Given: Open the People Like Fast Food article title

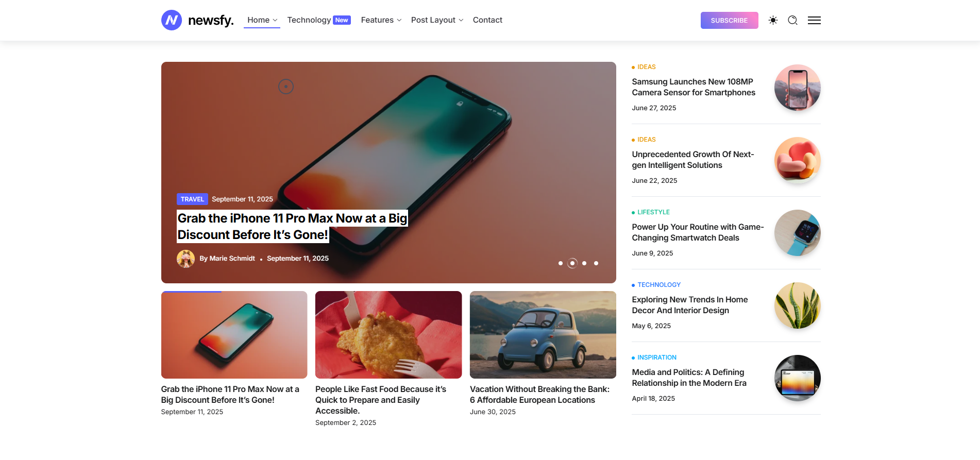Looking at the screenshot, I should (x=381, y=400).
